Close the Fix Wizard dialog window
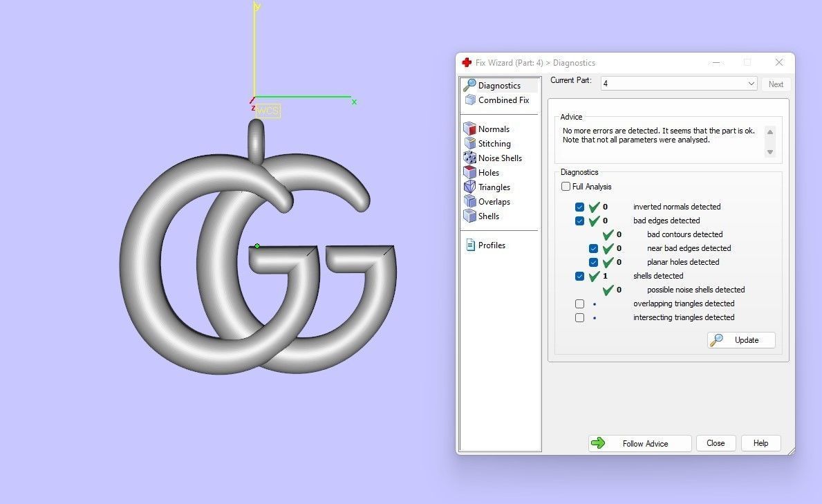The height and width of the screenshot is (504, 822). click(x=779, y=62)
